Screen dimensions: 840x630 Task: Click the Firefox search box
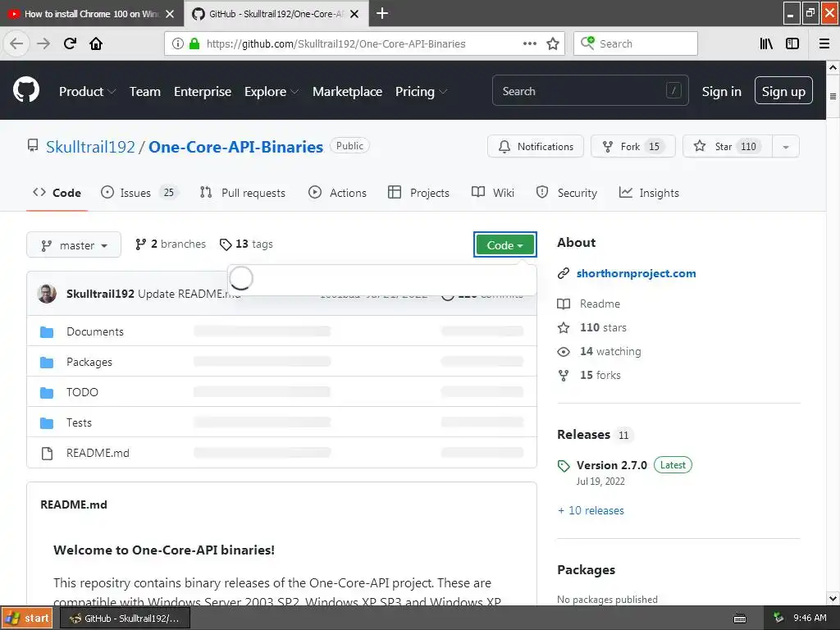point(636,43)
